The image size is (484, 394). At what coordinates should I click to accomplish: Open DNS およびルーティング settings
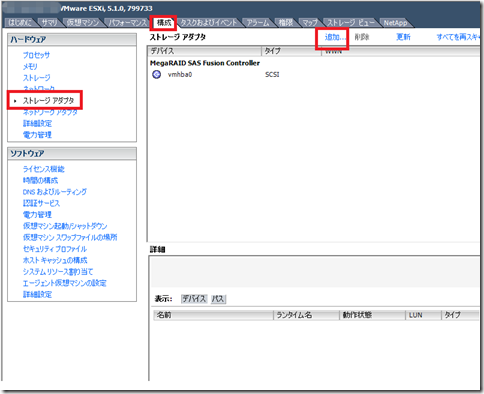[x=55, y=192]
